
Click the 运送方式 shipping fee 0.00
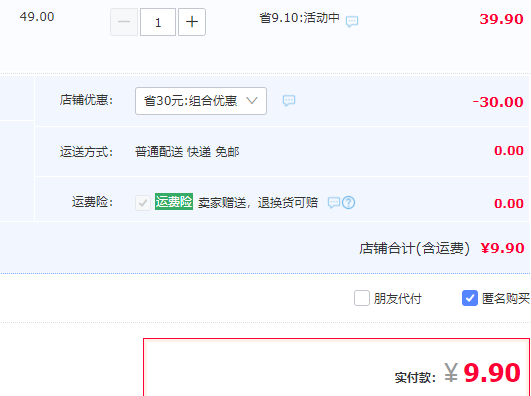point(509,150)
